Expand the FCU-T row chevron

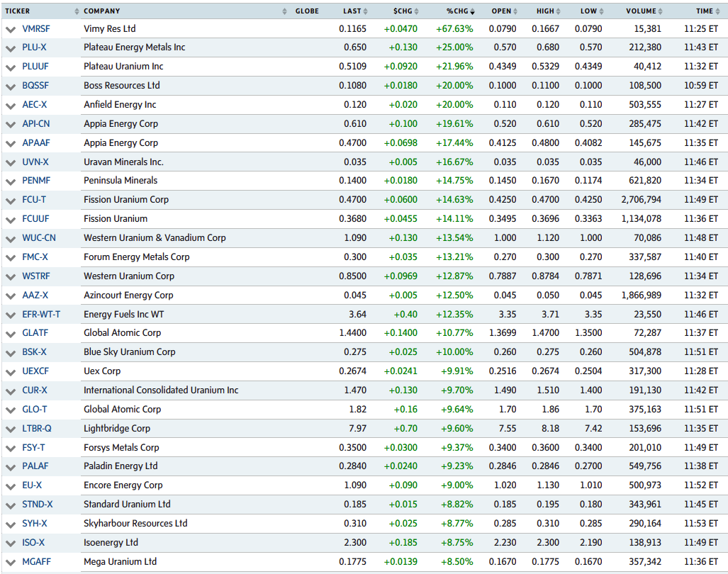pyautogui.click(x=10, y=201)
